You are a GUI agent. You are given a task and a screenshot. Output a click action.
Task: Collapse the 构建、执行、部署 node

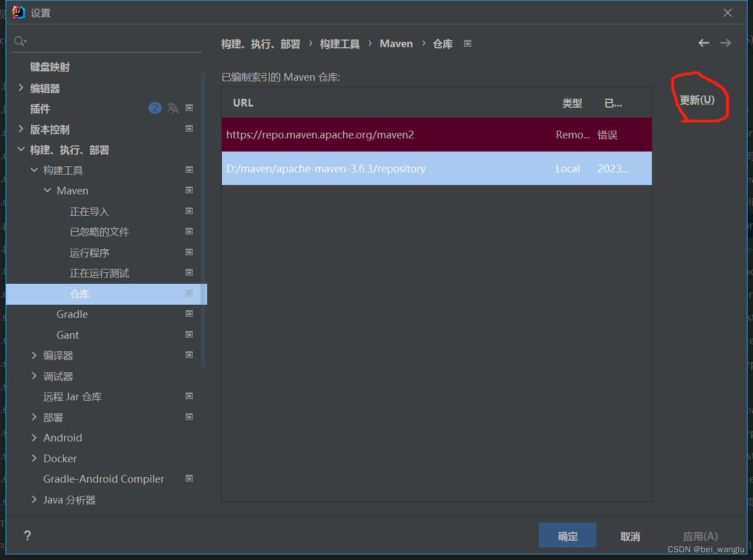click(21, 149)
